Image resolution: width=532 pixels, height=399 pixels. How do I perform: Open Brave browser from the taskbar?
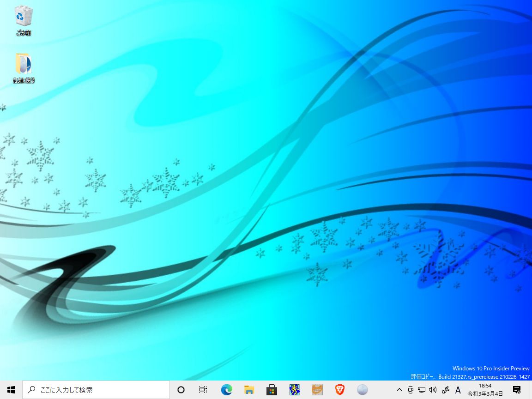point(339,390)
